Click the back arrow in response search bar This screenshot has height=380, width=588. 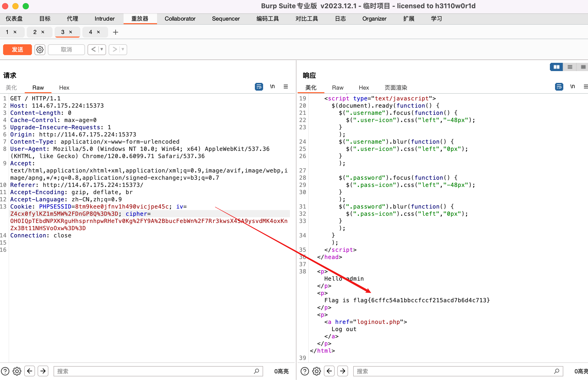[x=329, y=371]
